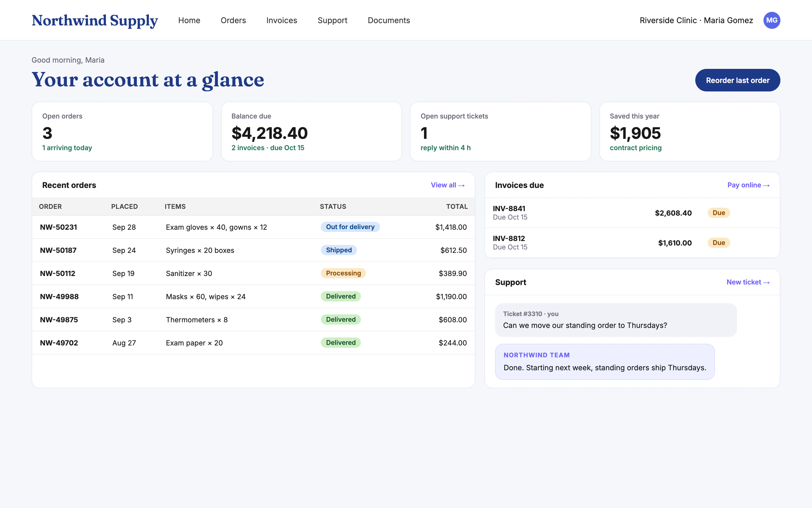Open the Northwind Team reply message
This screenshot has width=812, height=508.
coord(605,362)
